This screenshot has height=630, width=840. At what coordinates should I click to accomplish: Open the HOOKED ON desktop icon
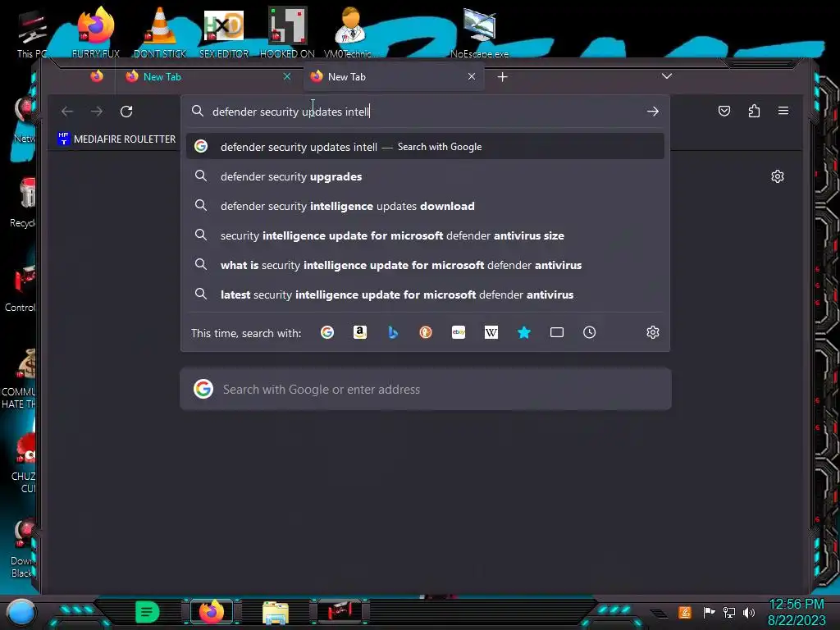(x=287, y=31)
